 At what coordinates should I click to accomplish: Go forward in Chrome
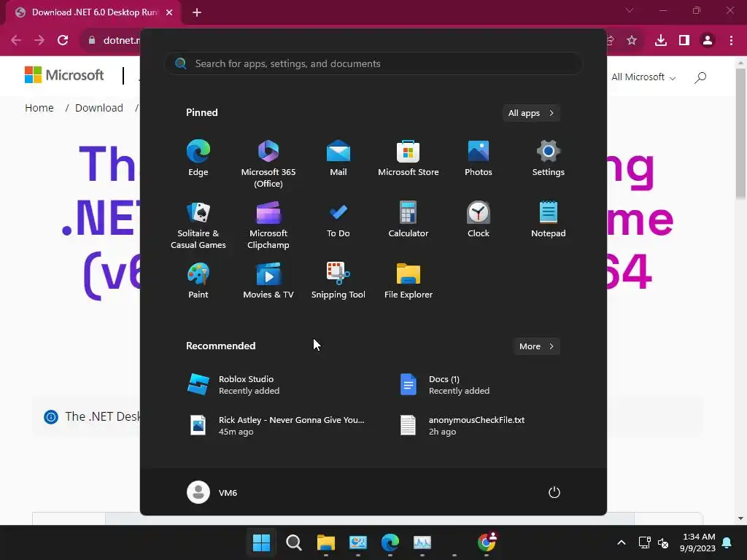pos(39,40)
